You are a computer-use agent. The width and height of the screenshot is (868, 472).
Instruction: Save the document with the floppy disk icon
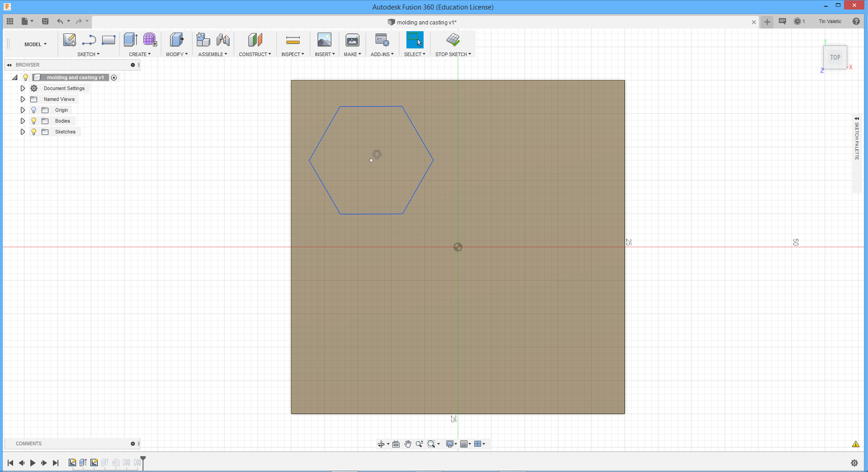click(x=45, y=21)
